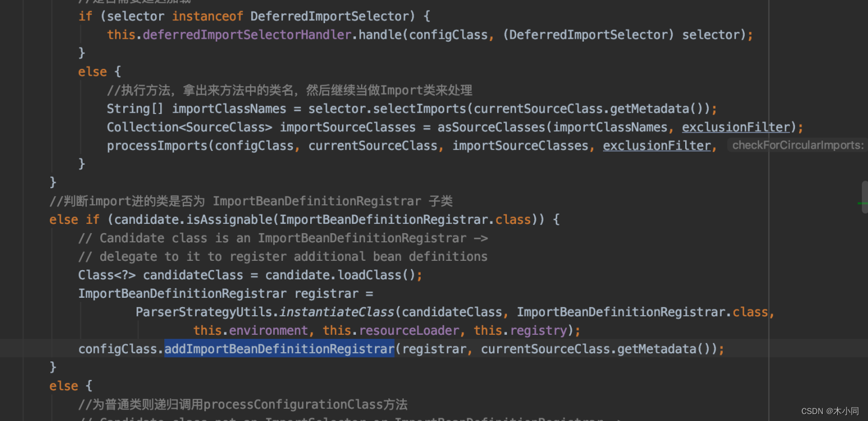Click the instantiateClass method call
Viewport: 868px width, 421px height.
pos(337,312)
